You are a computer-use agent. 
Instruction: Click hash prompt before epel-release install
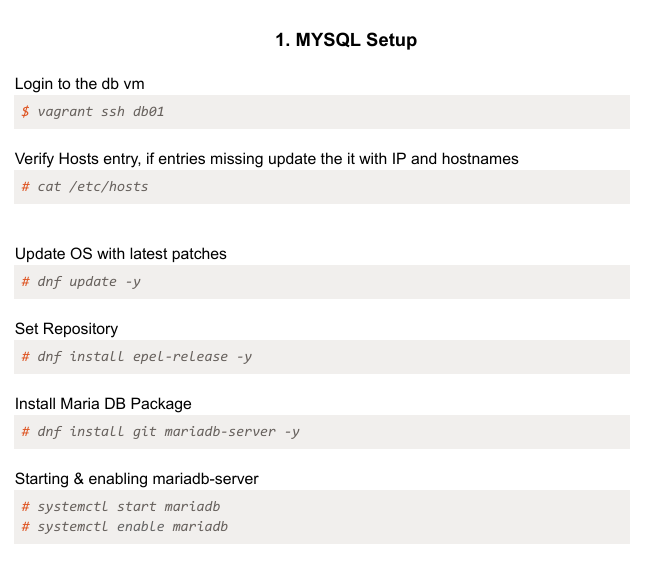click(25, 357)
